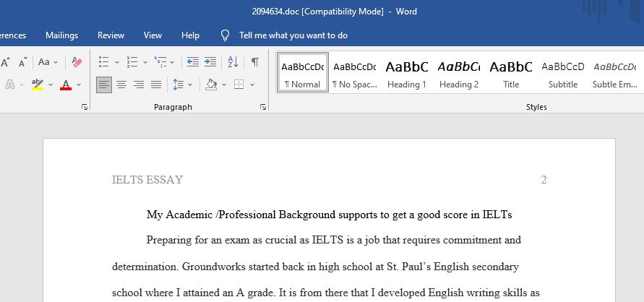Toggle Align Left

[x=104, y=85]
